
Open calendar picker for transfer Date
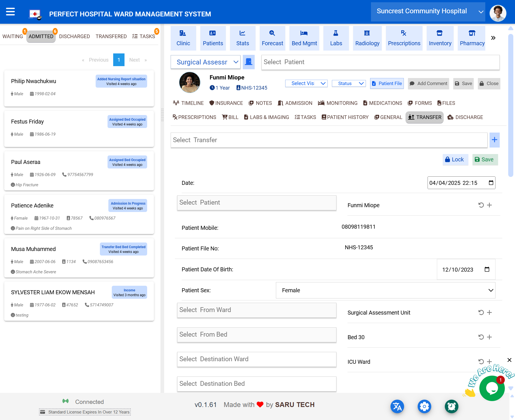click(x=491, y=183)
